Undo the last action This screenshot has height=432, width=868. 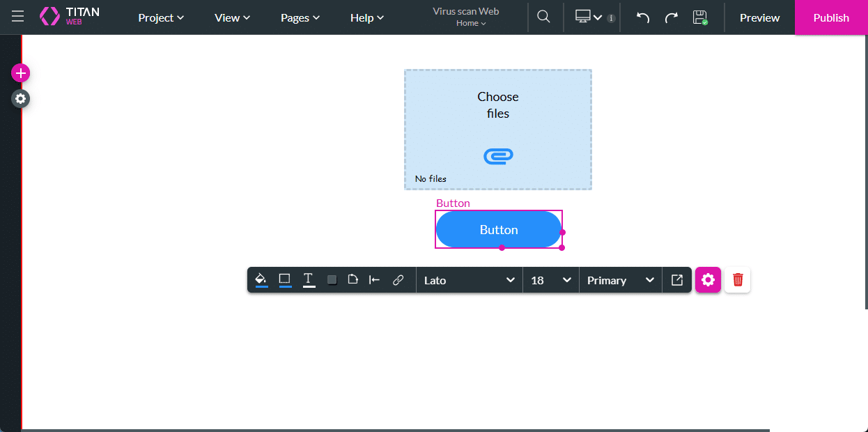pos(642,17)
